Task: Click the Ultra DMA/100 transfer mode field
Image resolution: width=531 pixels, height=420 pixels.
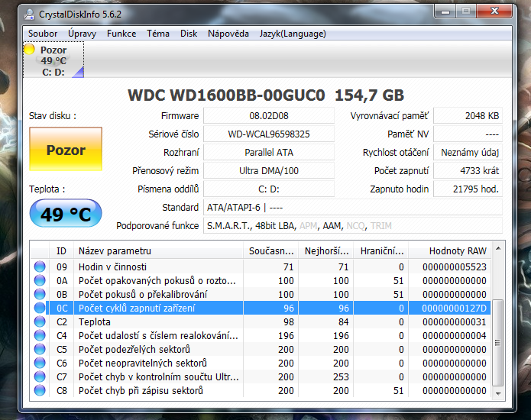Action: [269, 170]
